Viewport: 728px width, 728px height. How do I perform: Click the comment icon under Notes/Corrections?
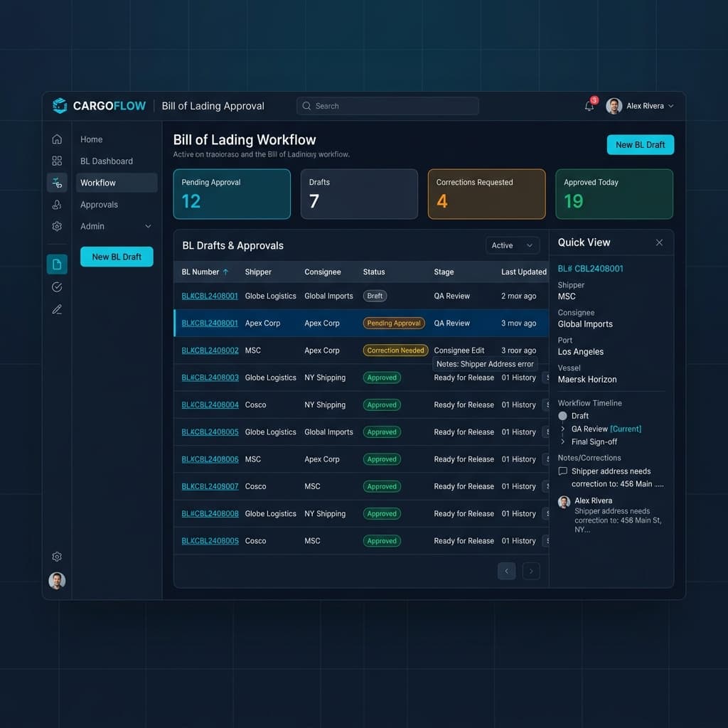pos(562,471)
